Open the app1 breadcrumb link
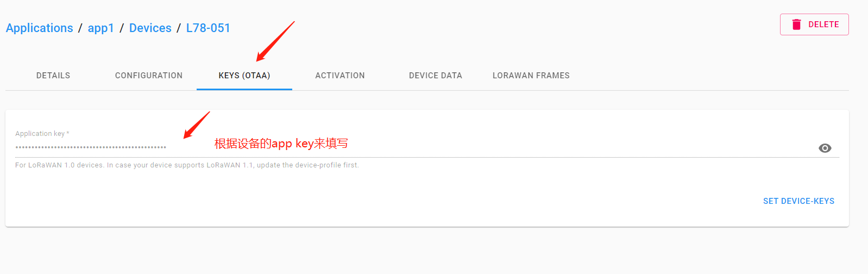 pos(101,28)
